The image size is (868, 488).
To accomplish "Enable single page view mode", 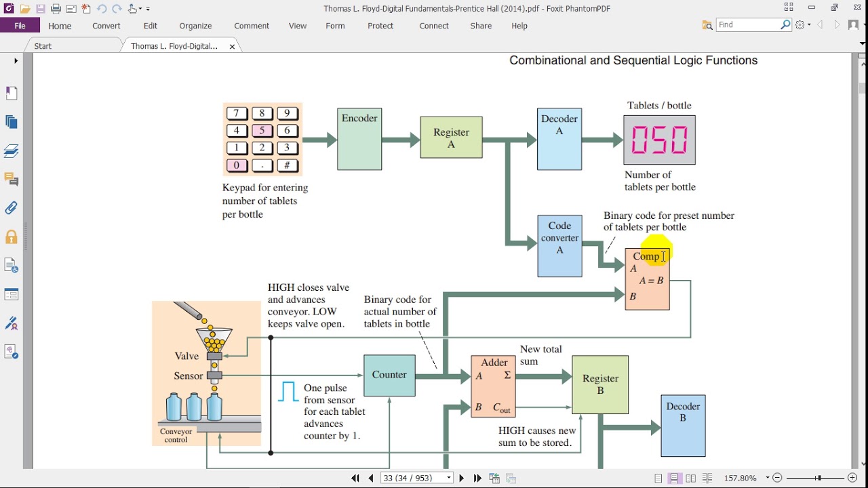I will [658, 478].
